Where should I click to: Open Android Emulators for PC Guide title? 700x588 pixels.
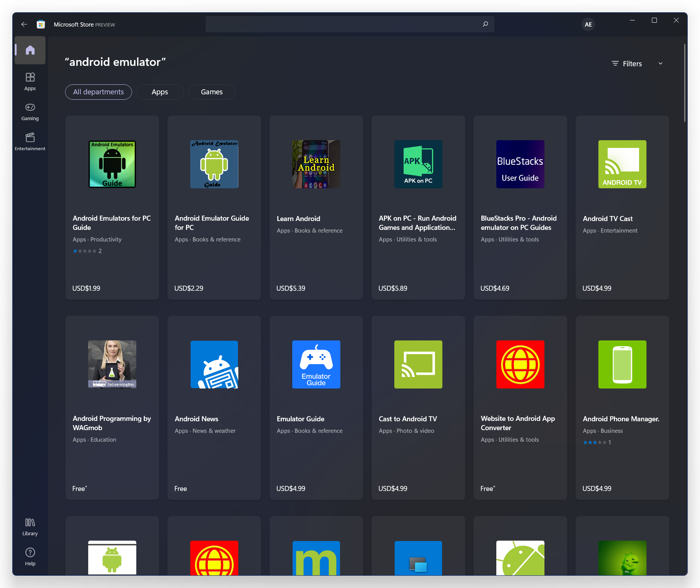click(112, 223)
